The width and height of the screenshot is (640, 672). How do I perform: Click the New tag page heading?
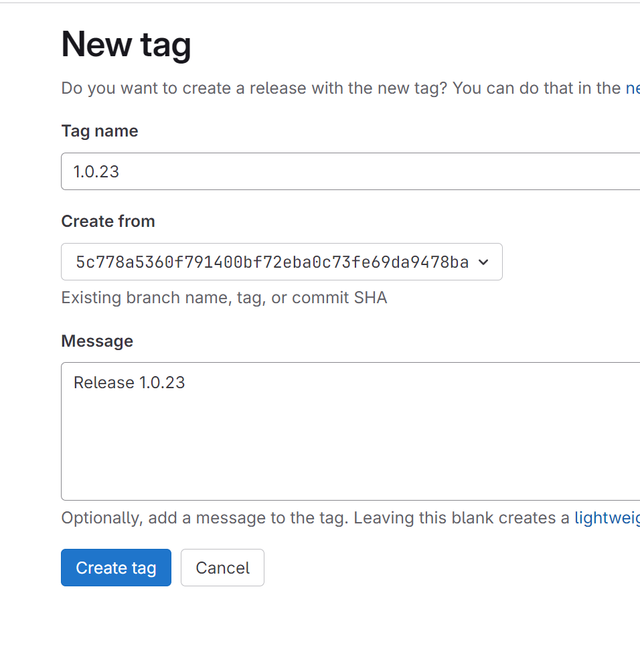[127, 45]
